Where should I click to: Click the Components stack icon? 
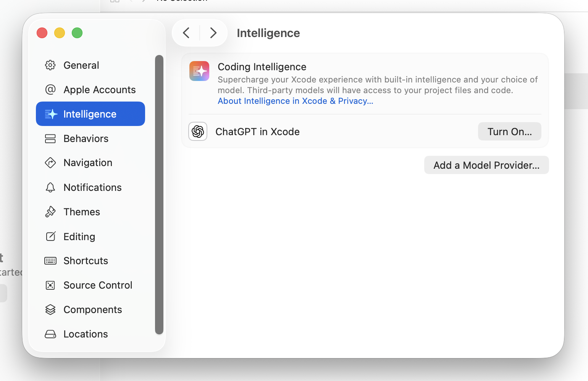click(x=50, y=310)
